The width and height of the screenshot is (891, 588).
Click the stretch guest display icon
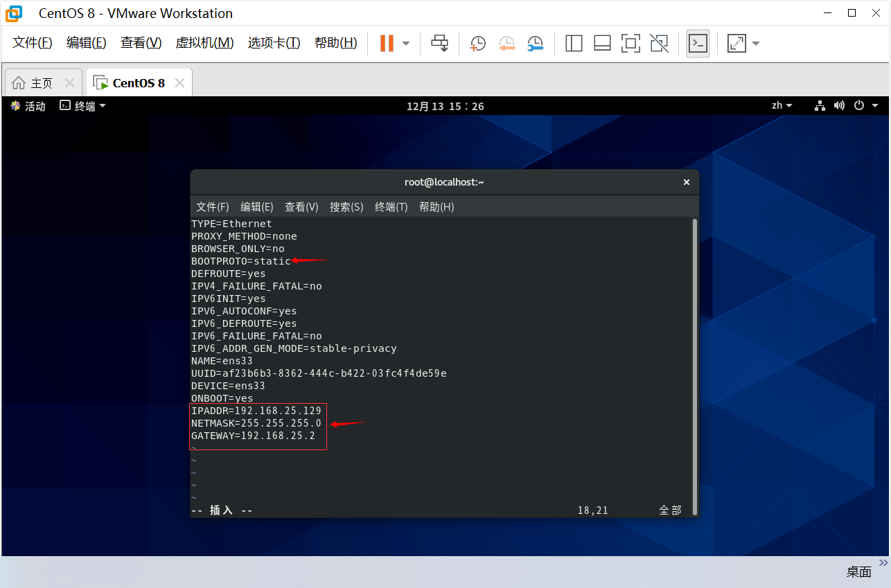click(736, 44)
